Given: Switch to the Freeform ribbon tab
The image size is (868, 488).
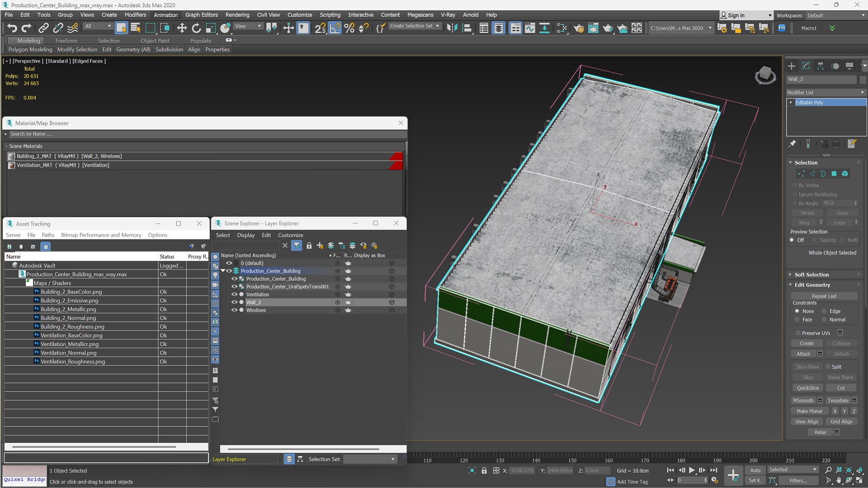Looking at the screenshot, I should (x=66, y=41).
